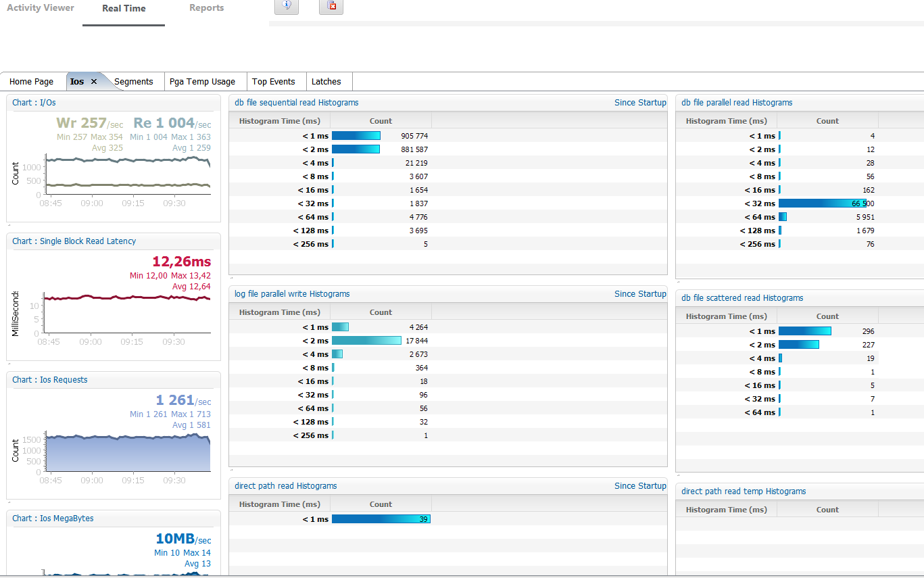Click the Single Block Read Latency chart title
The image size is (924, 578).
(74, 241)
